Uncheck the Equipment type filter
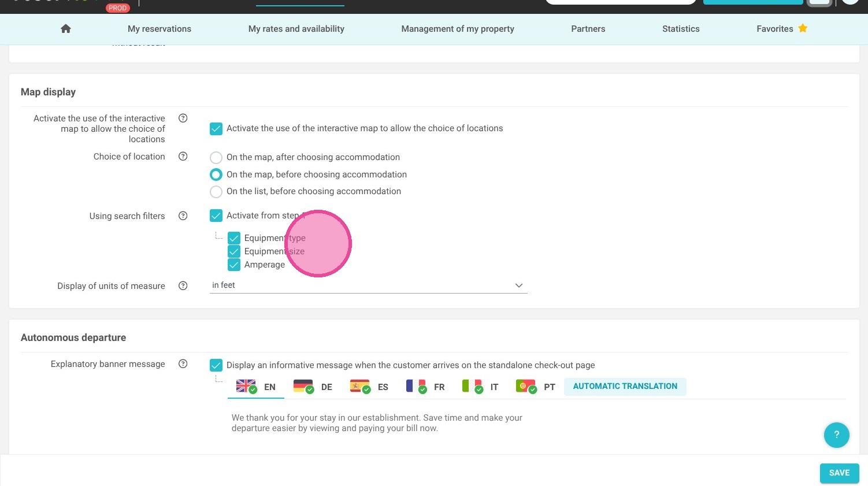Viewport: 868px width, 486px height. point(234,238)
